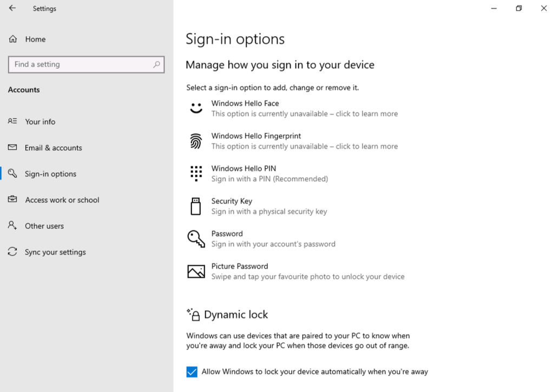Select Access work or school

[x=62, y=200]
